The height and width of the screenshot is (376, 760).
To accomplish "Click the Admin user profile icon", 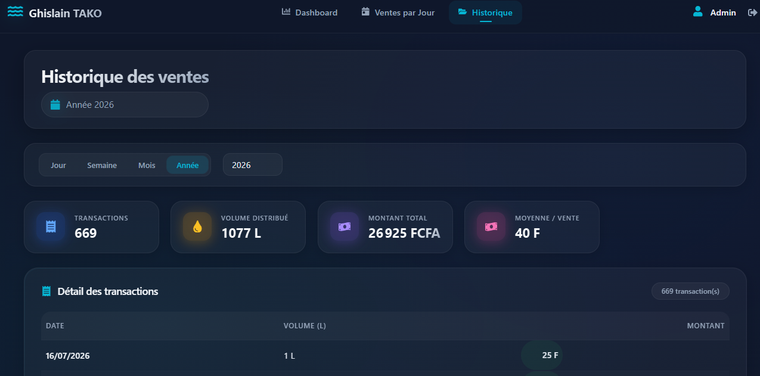I will tap(697, 12).
